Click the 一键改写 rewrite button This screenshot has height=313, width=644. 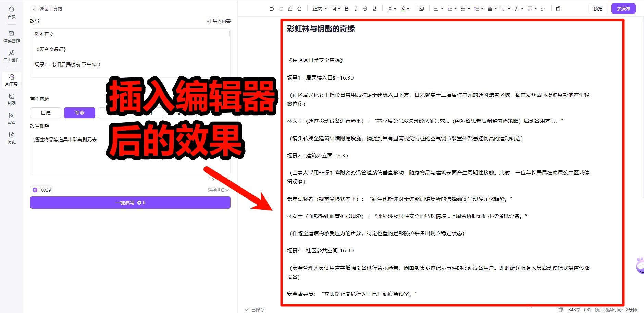click(x=130, y=203)
